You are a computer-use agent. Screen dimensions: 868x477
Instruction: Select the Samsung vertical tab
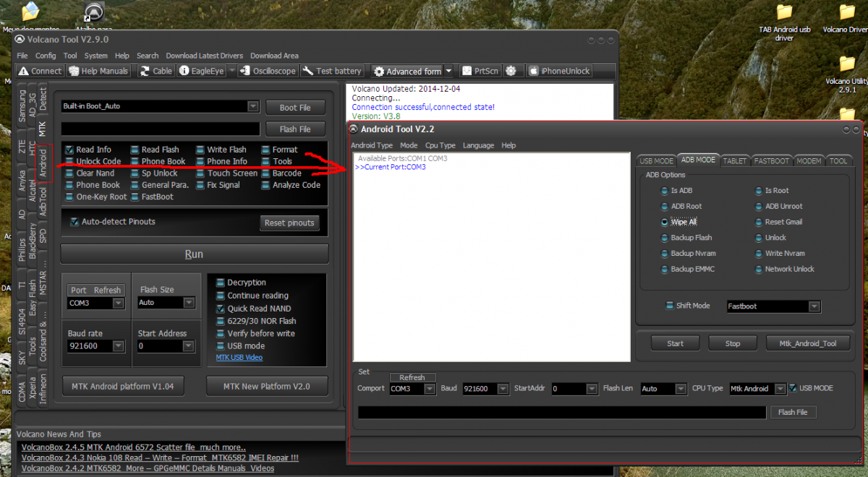(x=22, y=106)
